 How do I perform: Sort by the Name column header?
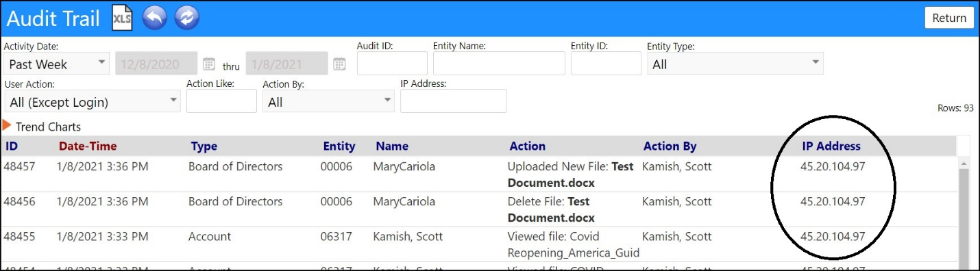[x=392, y=146]
